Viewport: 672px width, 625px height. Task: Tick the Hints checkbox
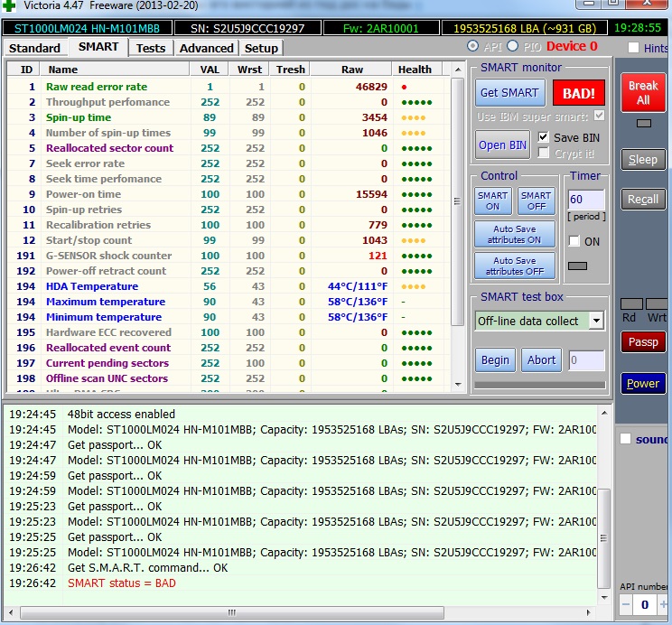point(634,48)
